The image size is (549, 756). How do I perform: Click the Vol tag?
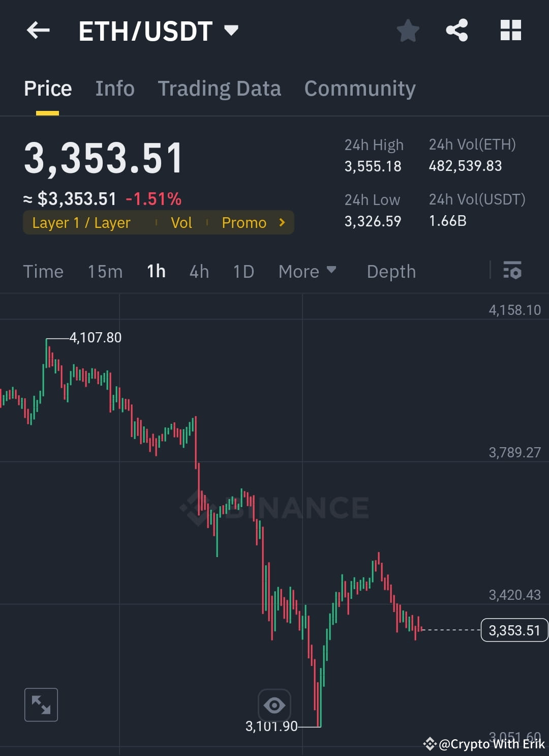(181, 222)
